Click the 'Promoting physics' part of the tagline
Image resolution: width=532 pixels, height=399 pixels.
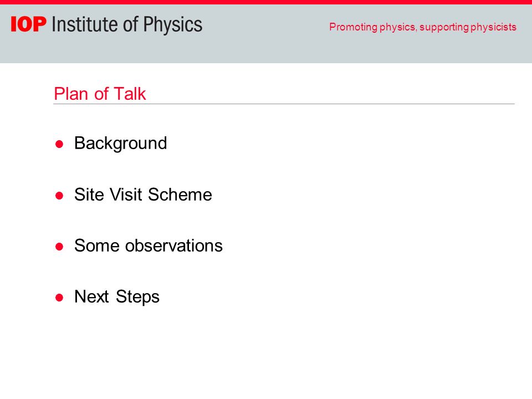click(x=372, y=27)
